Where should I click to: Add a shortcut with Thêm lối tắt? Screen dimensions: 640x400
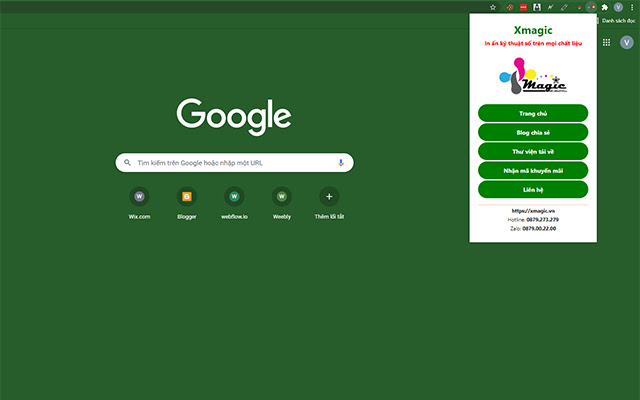329,203
